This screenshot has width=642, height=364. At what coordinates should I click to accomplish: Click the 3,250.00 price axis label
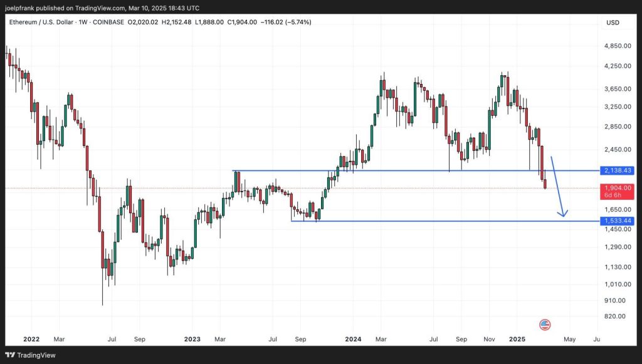tap(618, 107)
